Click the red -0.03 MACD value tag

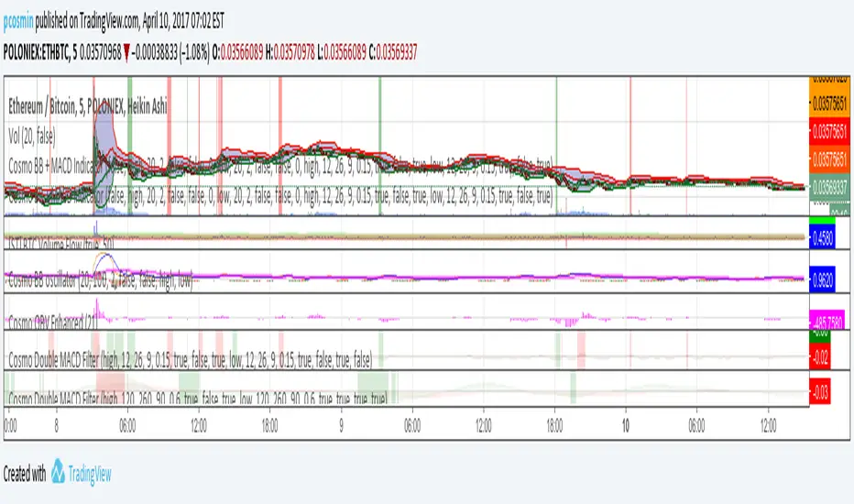point(820,391)
